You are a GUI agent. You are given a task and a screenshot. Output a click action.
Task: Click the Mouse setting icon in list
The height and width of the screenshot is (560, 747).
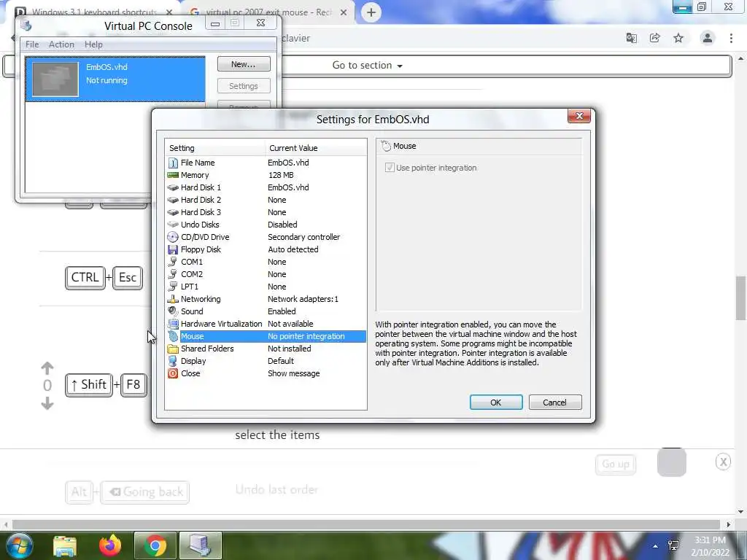[174, 336]
